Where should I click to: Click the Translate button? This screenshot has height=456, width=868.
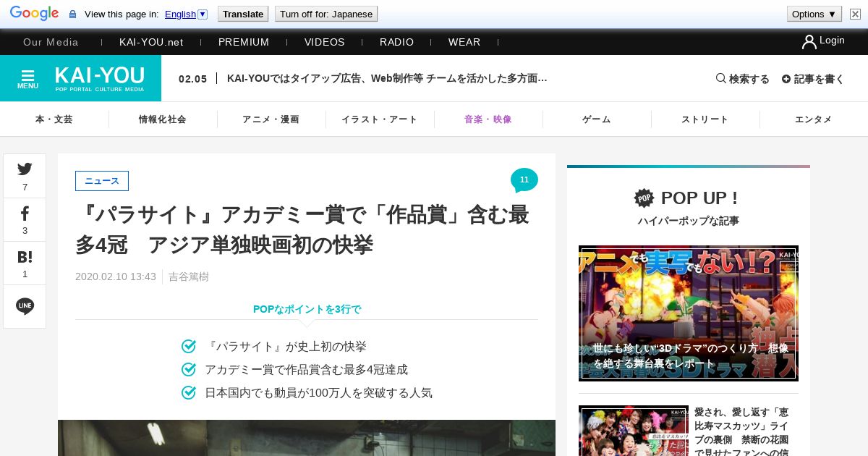tap(242, 14)
